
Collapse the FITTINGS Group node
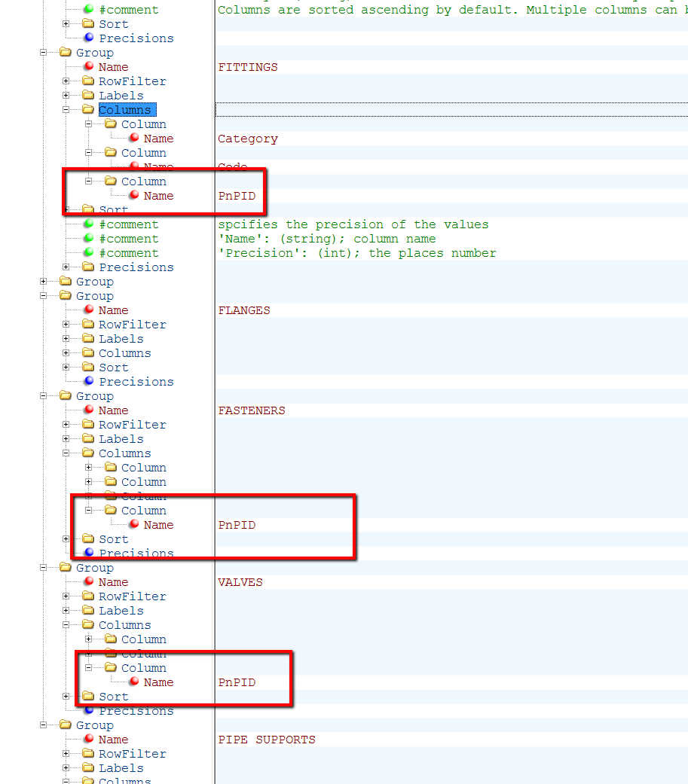[43, 52]
